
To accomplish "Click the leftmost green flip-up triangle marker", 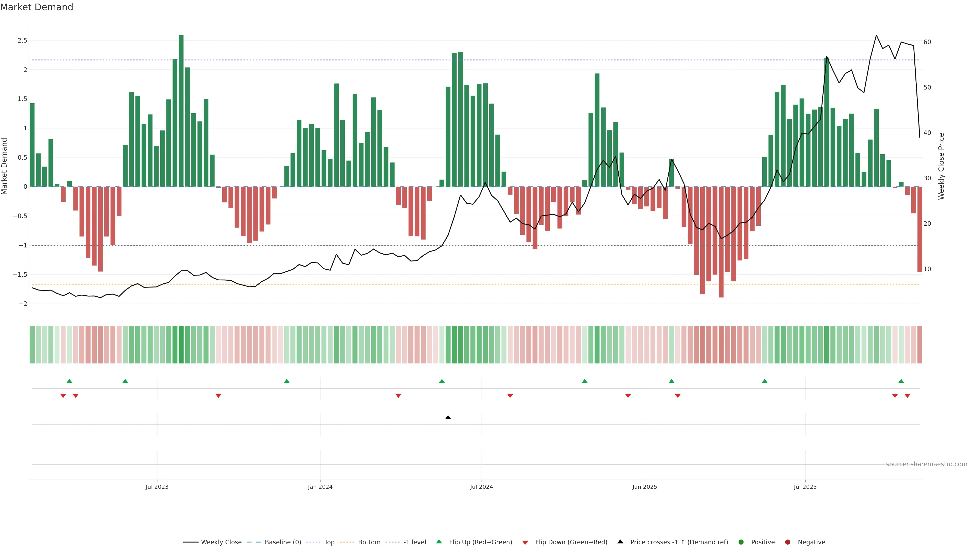I will (69, 381).
